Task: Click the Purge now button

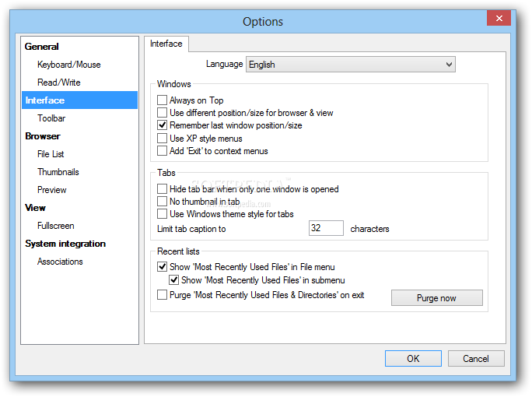Action: (x=436, y=298)
